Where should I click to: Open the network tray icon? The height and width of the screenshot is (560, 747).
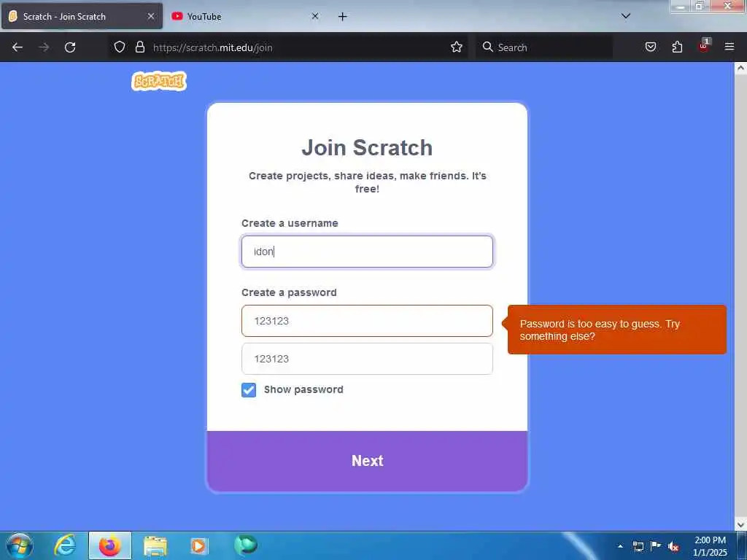(x=638, y=546)
